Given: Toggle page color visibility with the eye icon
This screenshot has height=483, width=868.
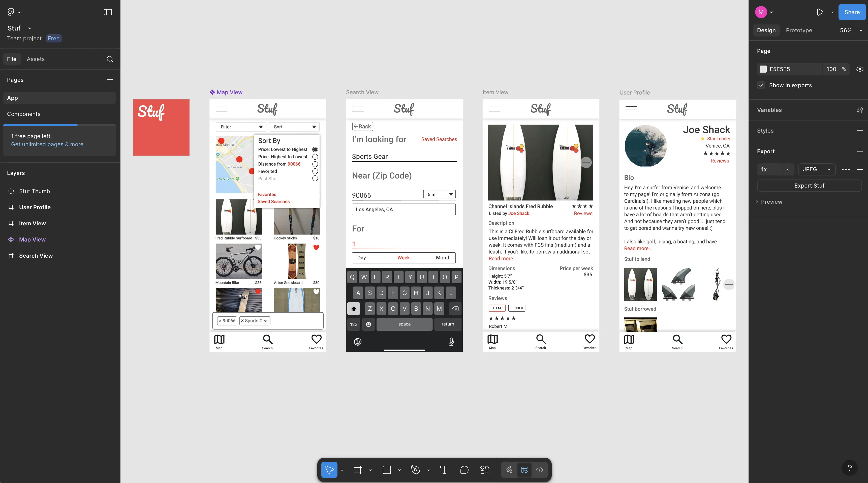Looking at the screenshot, I should pos(860,69).
